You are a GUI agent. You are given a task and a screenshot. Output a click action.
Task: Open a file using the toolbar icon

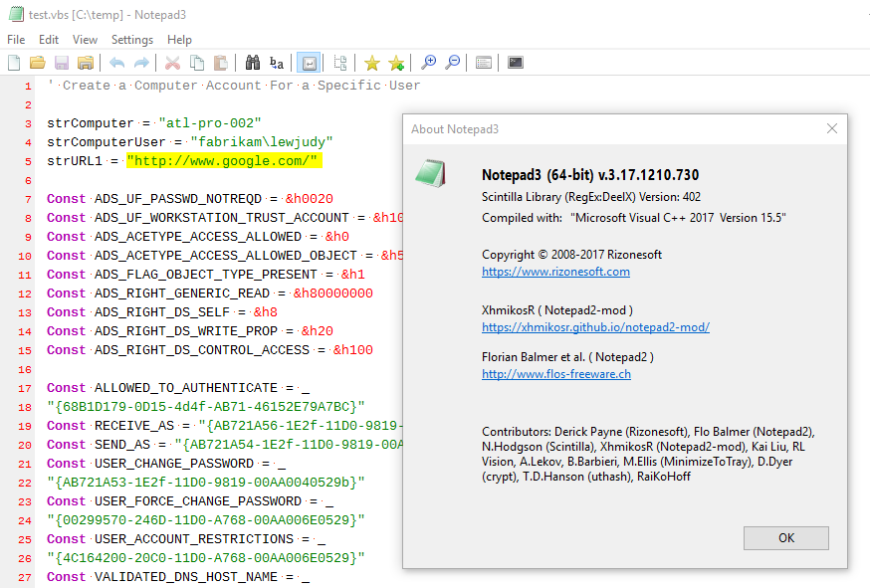[38, 62]
